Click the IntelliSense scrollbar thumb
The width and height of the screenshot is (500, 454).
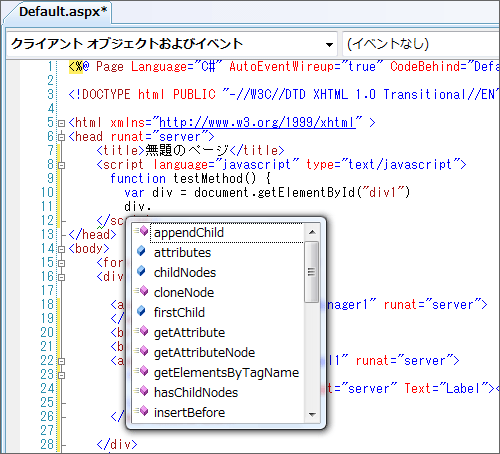pos(312,272)
